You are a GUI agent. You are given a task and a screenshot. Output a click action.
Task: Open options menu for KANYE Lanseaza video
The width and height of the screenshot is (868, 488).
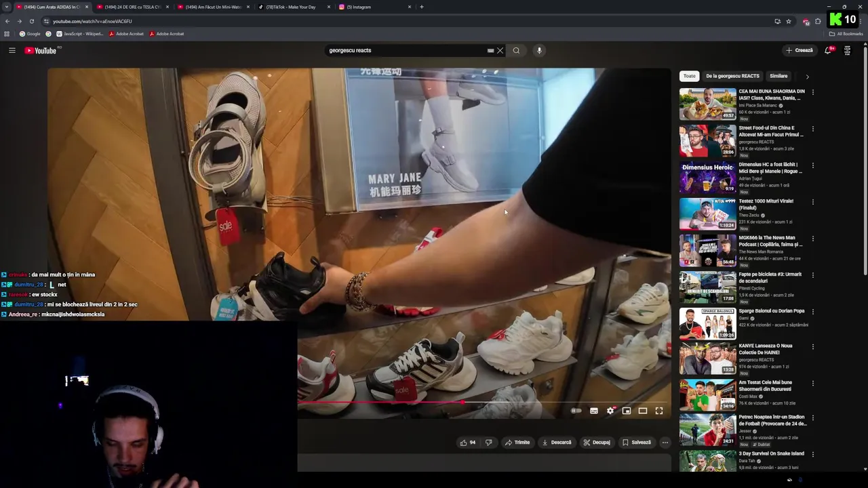812,347
